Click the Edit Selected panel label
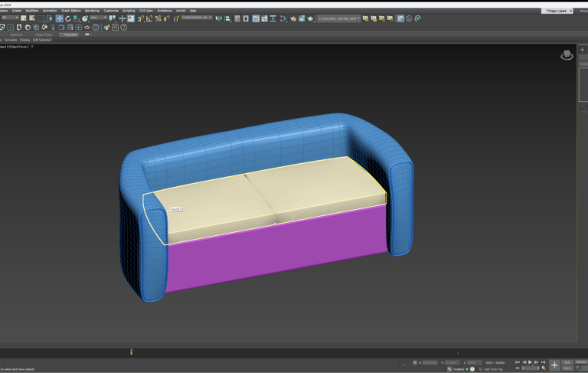 click(x=41, y=40)
